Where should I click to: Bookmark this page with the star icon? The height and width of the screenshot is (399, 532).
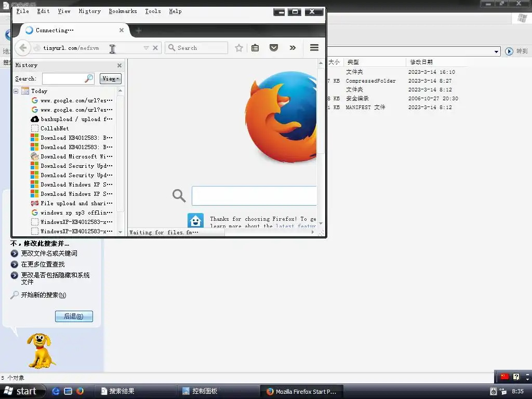tap(239, 48)
